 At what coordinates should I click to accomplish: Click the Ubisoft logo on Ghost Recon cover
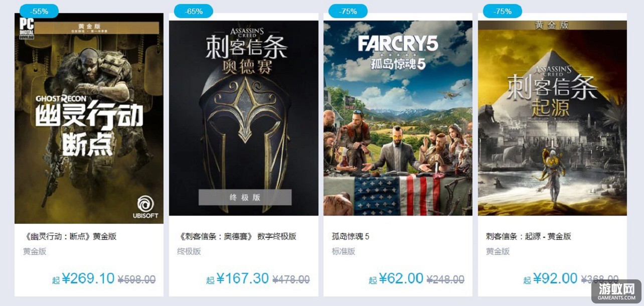[x=146, y=207]
